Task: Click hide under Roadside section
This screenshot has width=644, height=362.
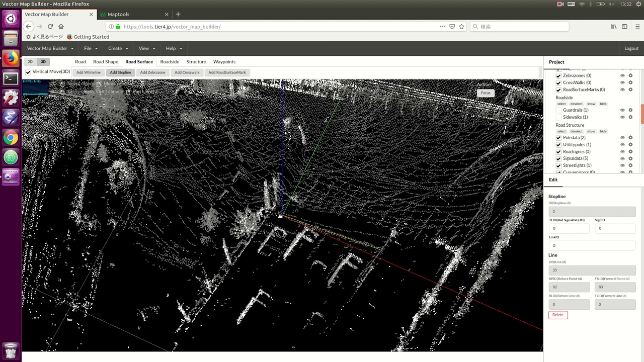Action: tap(603, 104)
